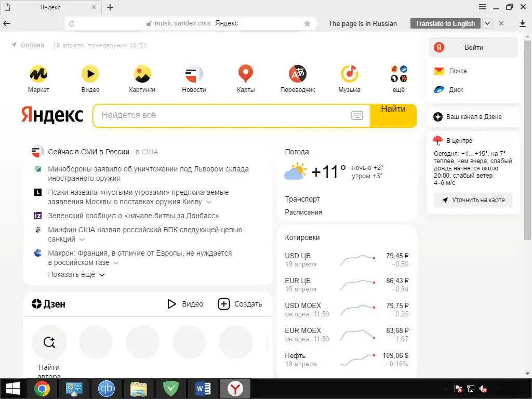This screenshot has height=399, width=532.
Task: Open the Переводчик service icon
Action: coord(298,74)
